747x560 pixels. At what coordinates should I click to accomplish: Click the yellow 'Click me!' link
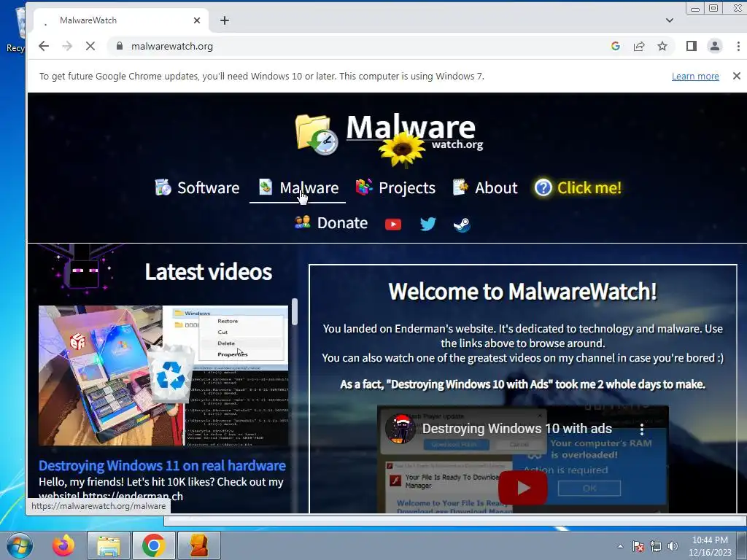click(x=578, y=187)
